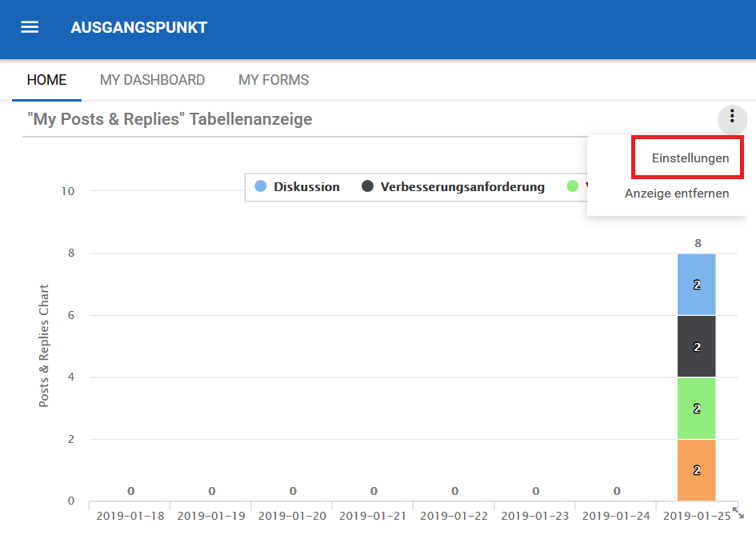756x543 pixels.
Task: Toggle the Verbesserungsanforderung legend series
Action: (x=454, y=187)
